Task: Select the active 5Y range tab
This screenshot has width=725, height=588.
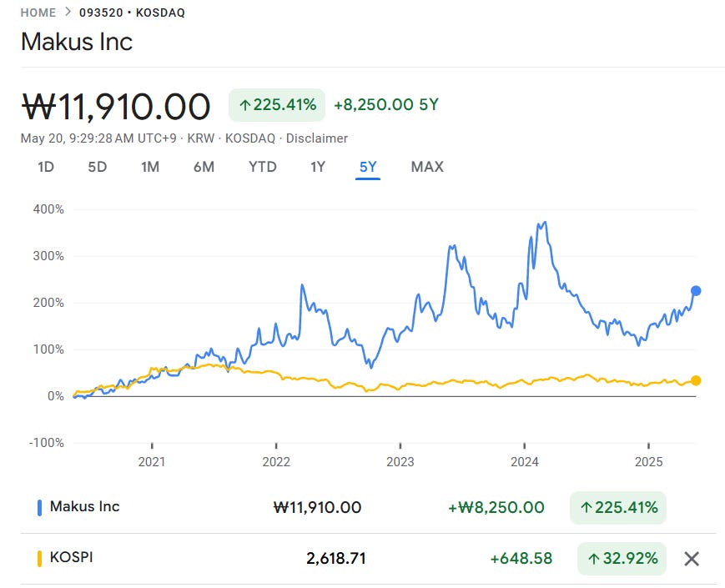Action: [368, 167]
